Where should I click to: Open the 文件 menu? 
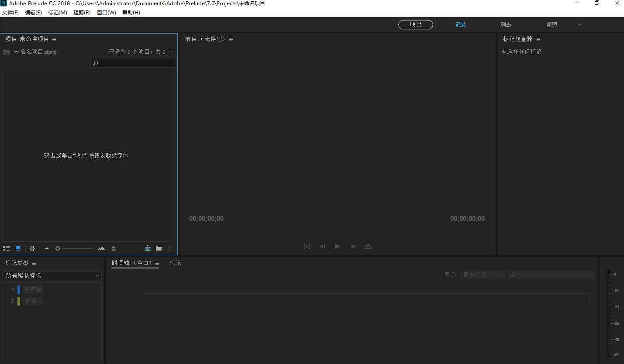pos(10,12)
